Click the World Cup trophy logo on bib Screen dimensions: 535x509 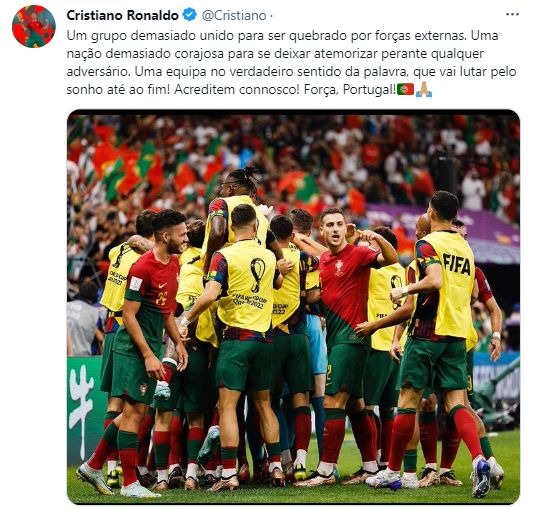click(258, 275)
